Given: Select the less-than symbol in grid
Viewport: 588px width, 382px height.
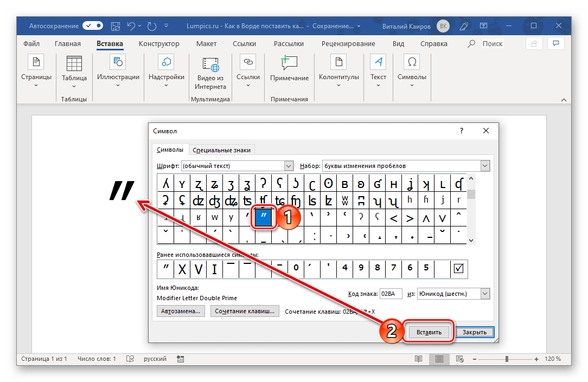Looking at the screenshot, I should 393,218.
